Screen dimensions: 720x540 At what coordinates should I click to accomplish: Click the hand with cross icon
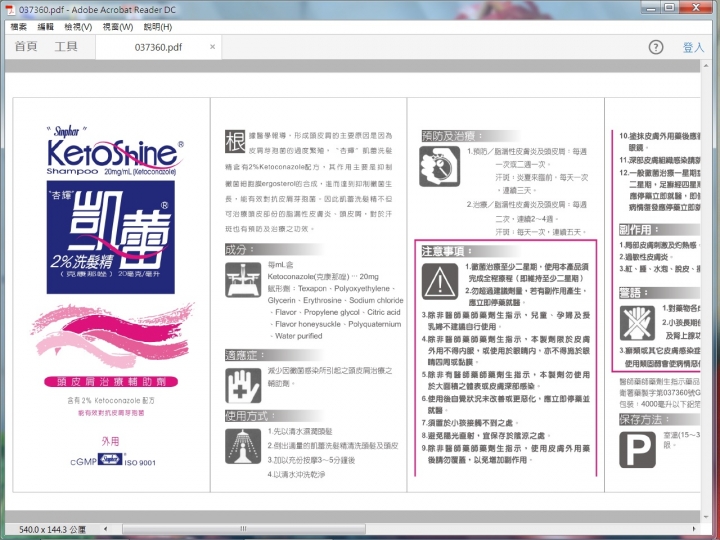(243, 386)
